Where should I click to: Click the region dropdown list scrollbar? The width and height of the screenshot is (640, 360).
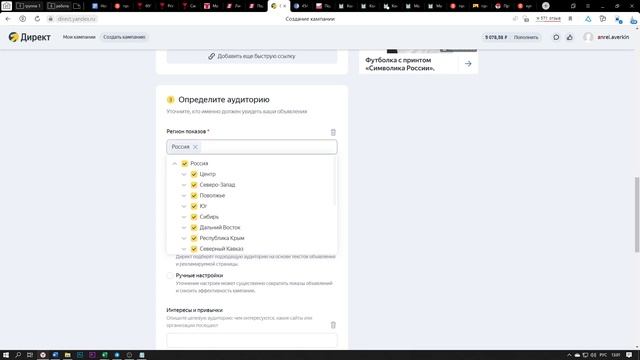coord(335,181)
